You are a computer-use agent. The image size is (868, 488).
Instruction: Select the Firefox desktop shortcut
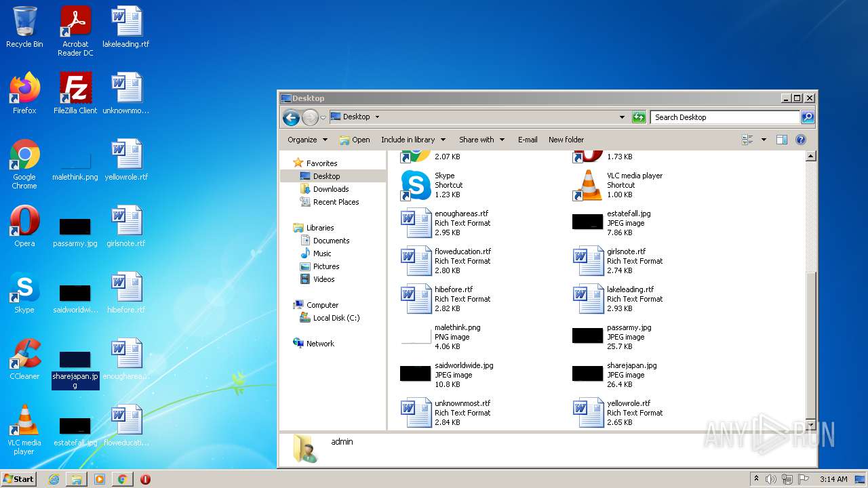click(24, 94)
